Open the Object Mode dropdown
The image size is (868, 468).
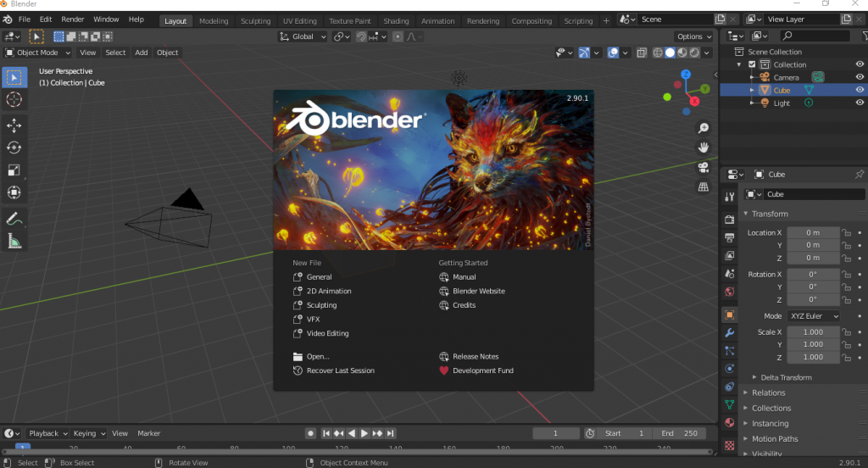tap(37, 53)
